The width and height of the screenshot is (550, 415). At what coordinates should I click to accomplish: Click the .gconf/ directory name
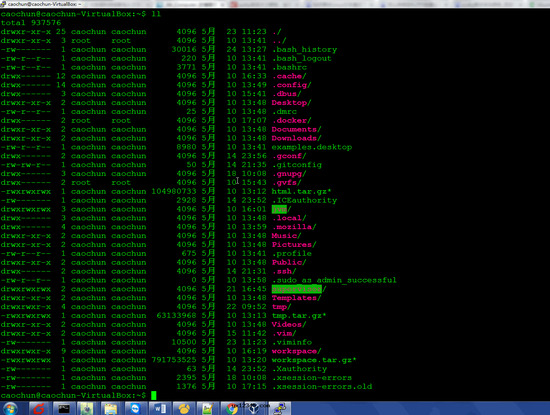tap(289, 156)
